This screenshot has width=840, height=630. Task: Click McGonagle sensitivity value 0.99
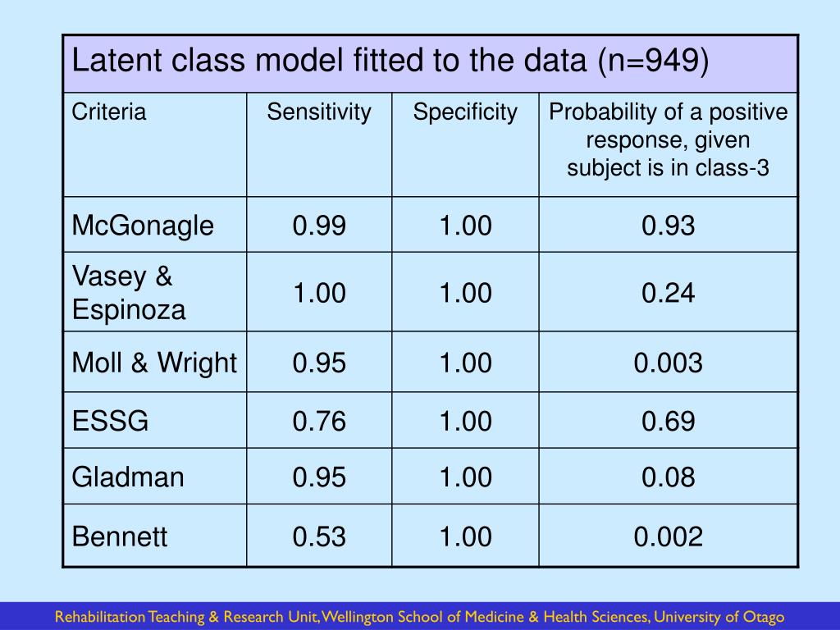[x=319, y=226]
